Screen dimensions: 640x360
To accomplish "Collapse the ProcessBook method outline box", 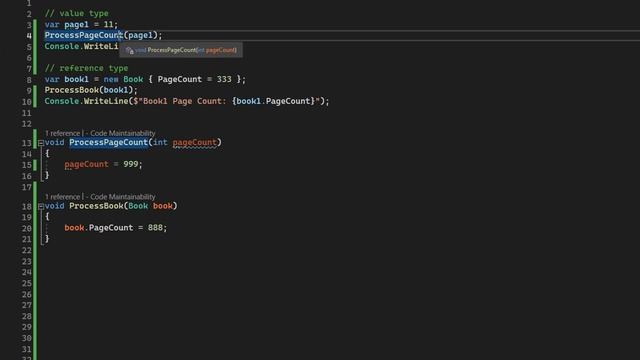I will [x=41, y=207].
